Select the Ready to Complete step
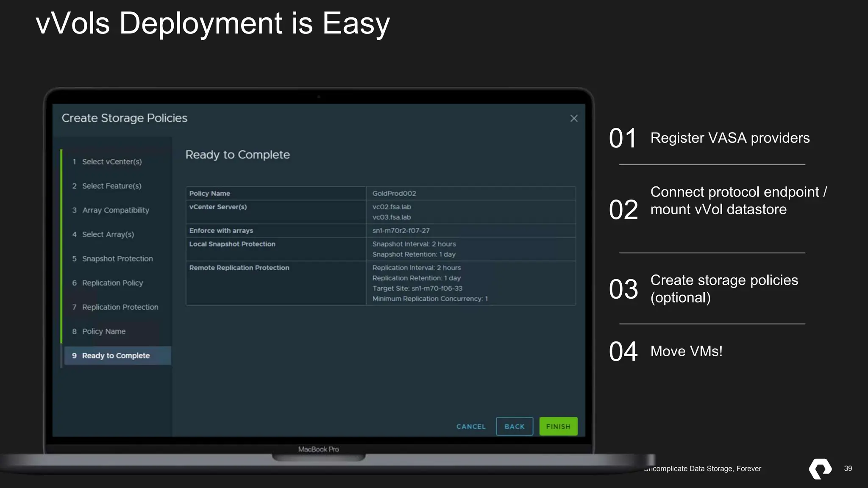This screenshot has height=488, width=868. [116, 356]
